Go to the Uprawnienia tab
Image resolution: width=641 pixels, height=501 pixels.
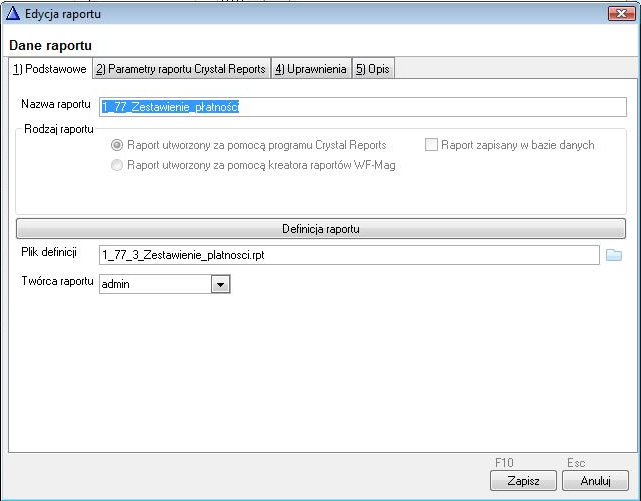click(x=310, y=69)
